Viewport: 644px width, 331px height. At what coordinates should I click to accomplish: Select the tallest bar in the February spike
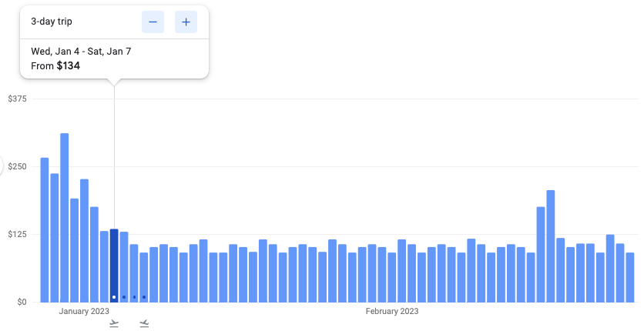(551, 246)
